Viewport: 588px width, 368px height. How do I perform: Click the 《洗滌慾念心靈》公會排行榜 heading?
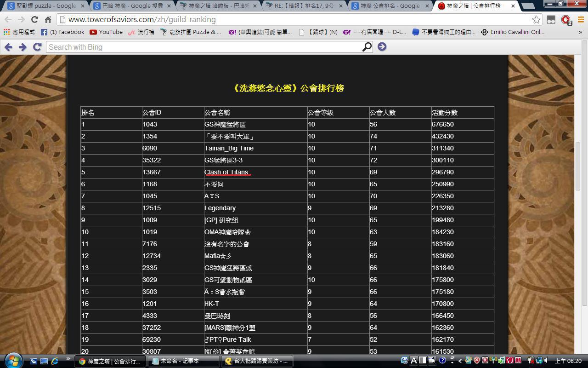(288, 88)
